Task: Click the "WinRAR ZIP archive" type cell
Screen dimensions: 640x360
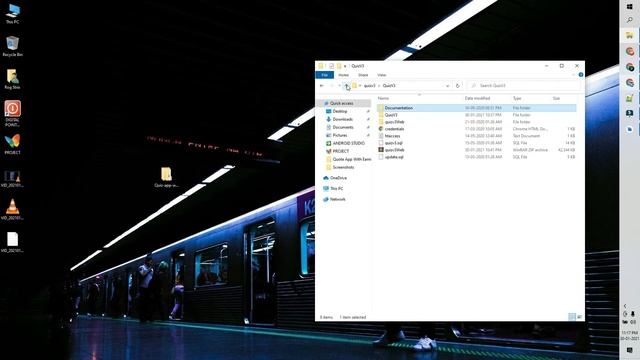Action: tap(530, 150)
